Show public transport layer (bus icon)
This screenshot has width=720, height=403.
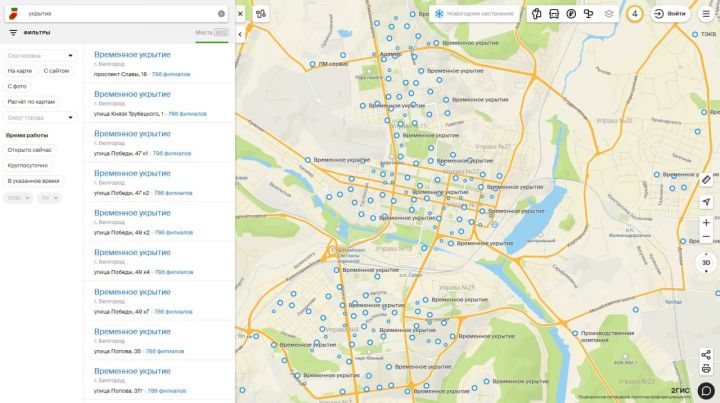coord(554,14)
